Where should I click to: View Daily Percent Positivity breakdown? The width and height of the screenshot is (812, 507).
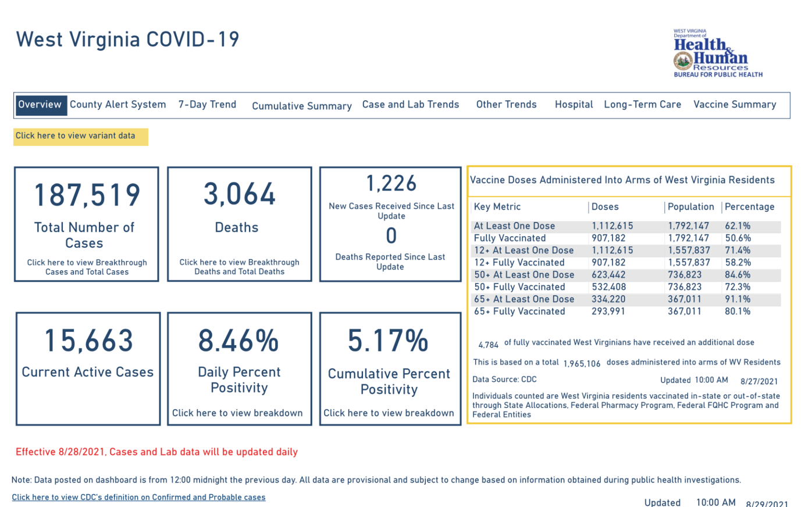[x=237, y=413]
